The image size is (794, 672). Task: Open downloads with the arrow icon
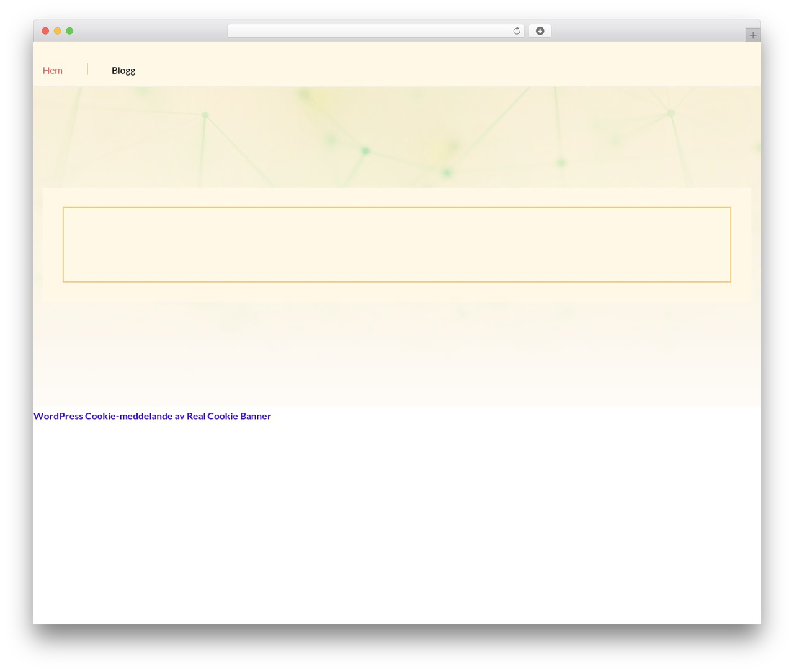point(540,31)
